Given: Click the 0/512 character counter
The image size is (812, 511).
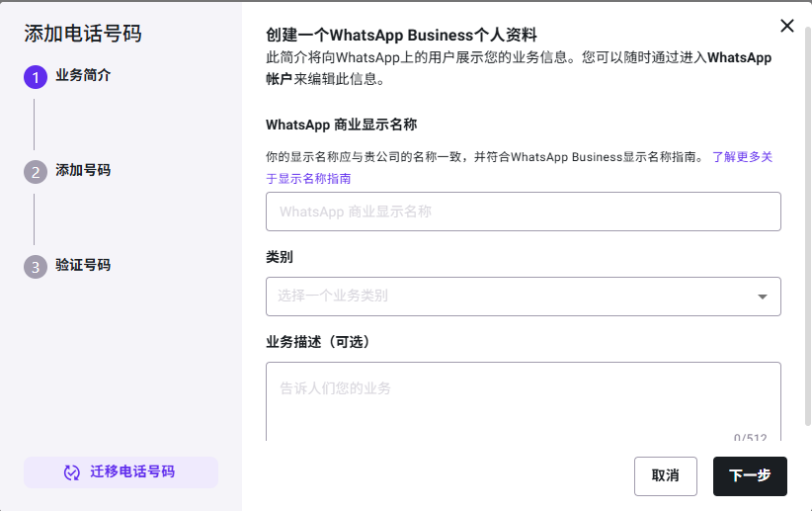Looking at the screenshot, I should click(750, 437).
